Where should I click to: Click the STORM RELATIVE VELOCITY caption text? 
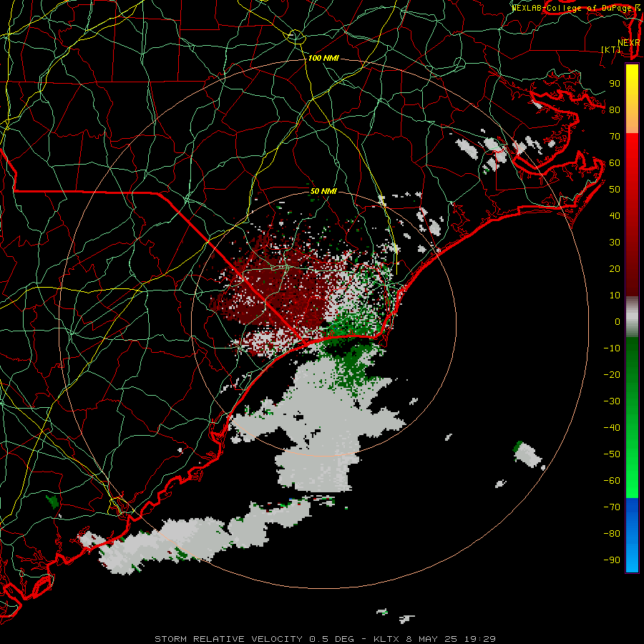[x=229, y=639]
